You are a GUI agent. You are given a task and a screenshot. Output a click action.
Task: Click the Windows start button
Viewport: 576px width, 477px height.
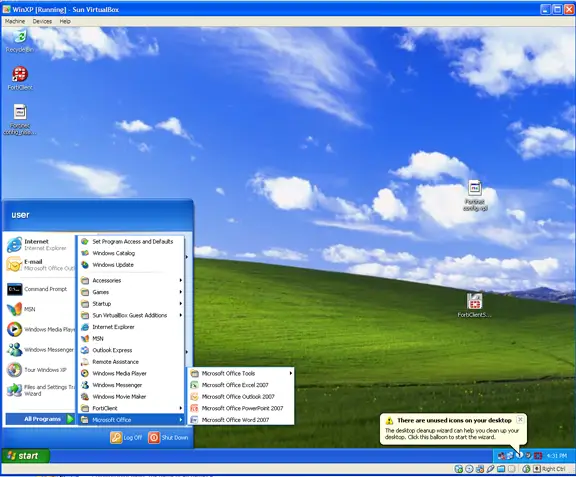point(25,456)
